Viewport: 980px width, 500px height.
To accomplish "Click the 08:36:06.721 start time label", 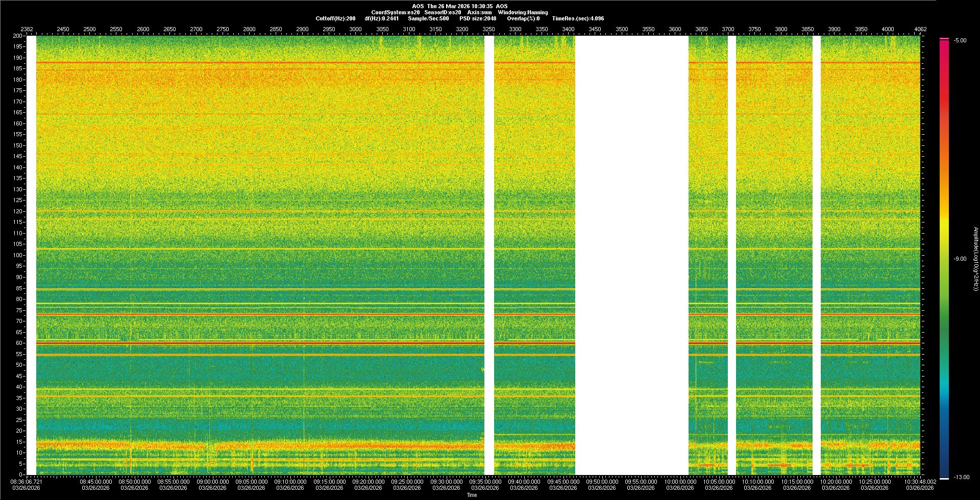I will click(x=27, y=482).
